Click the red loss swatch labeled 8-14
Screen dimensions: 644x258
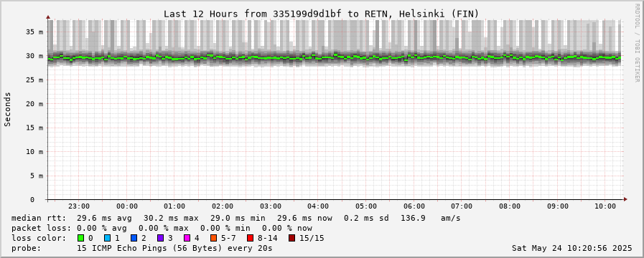[x=250, y=238]
